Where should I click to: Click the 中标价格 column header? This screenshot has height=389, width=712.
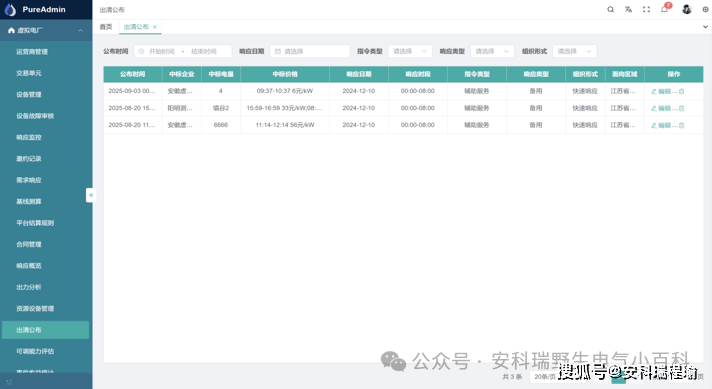click(x=285, y=74)
